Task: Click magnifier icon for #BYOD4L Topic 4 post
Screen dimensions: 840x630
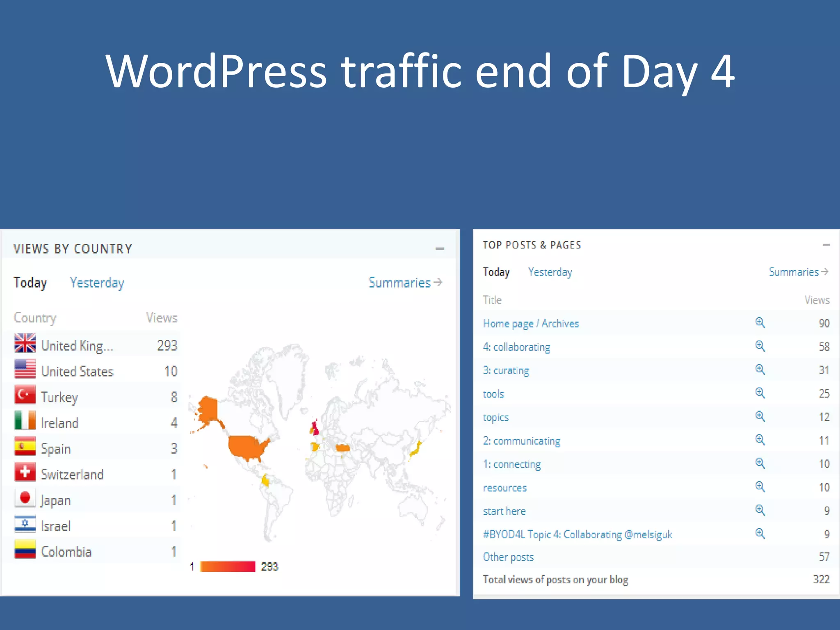Action: click(x=760, y=534)
